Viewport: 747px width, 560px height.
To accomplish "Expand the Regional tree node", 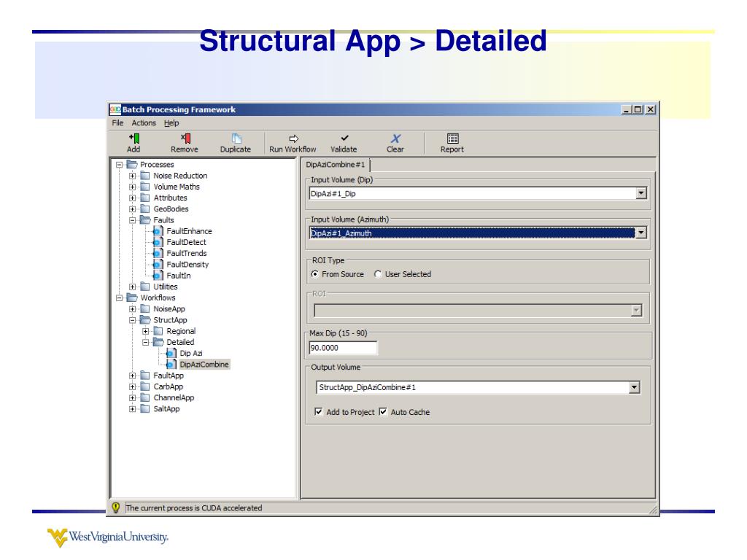I will [x=146, y=332].
